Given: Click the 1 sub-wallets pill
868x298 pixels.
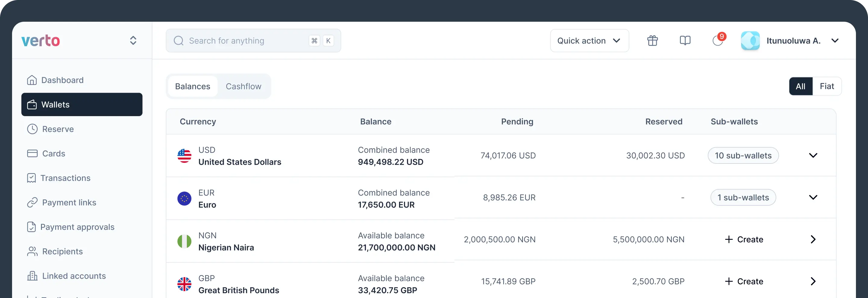Looking at the screenshot, I should pos(743,198).
